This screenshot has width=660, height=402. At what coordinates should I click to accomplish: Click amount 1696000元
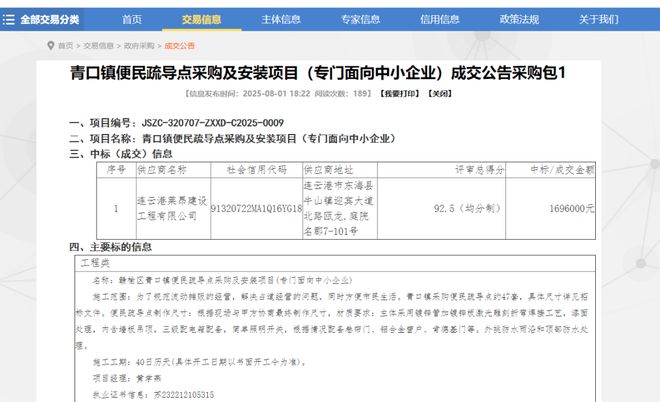coord(572,208)
